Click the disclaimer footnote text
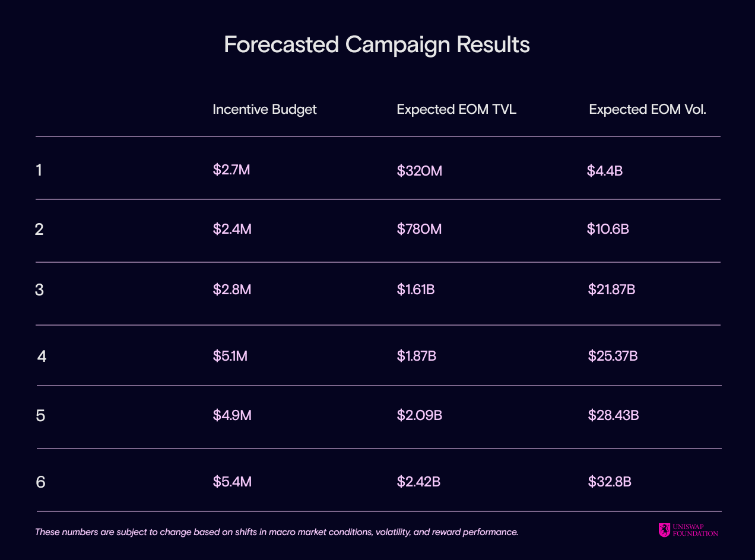 coord(277,532)
